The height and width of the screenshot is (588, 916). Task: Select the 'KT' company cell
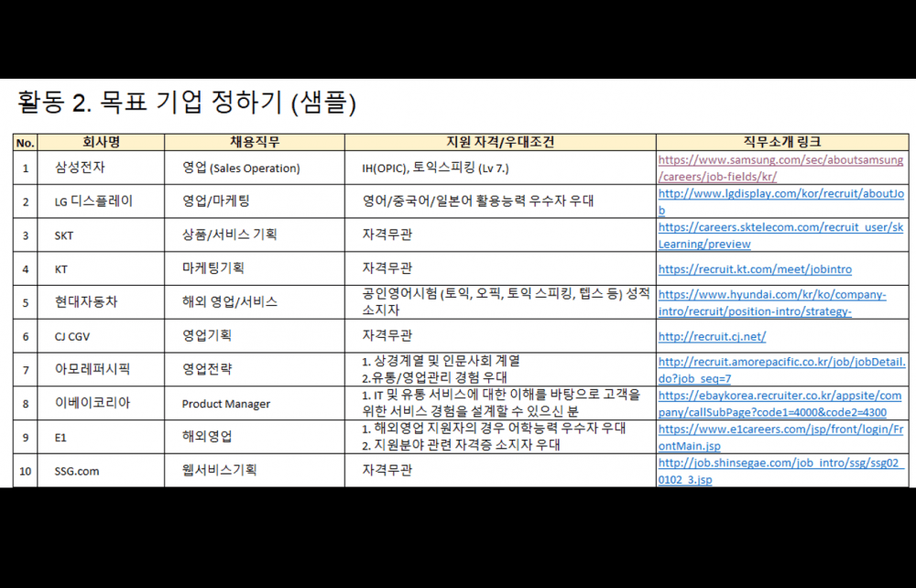pos(101,268)
